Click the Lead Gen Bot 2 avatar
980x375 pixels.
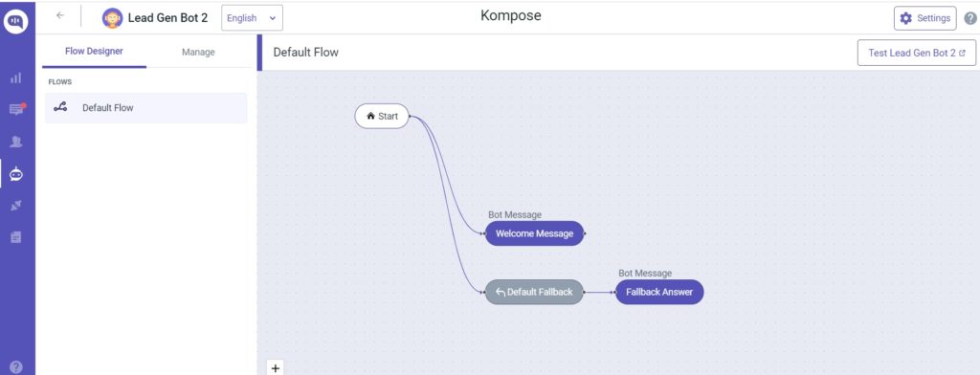coord(112,18)
